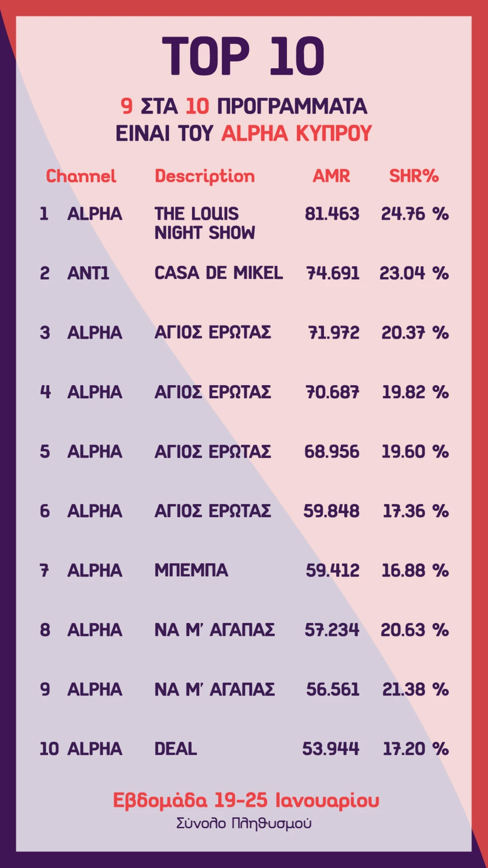This screenshot has width=488, height=868.
Task: Click the 21.38 % share value
Action: point(415,690)
